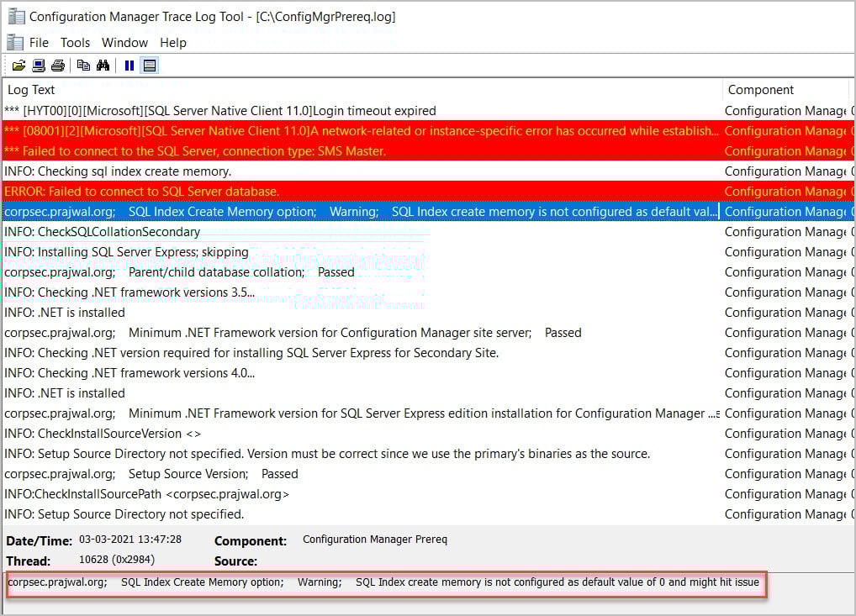
Task: Select 'Minimum .NET Framework version for Configuration Manager site server' row
Action: (428, 333)
